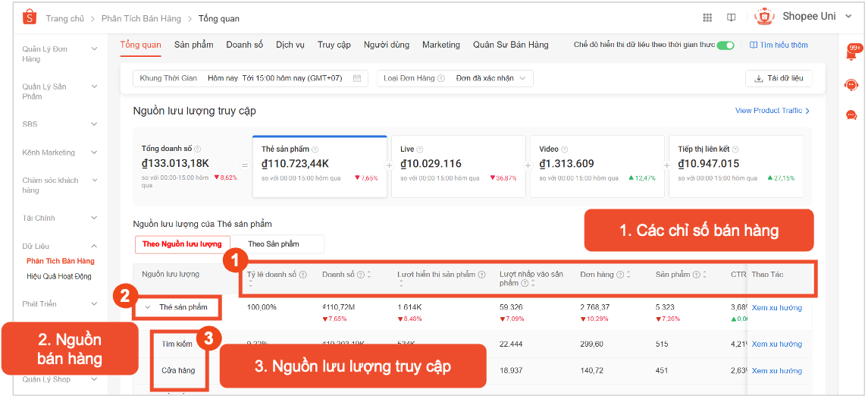Image resolution: width=868 pixels, height=396 pixels.
Task: Click help icon next to Thẻ sản phẩm card
Action: click(x=315, y=149)
